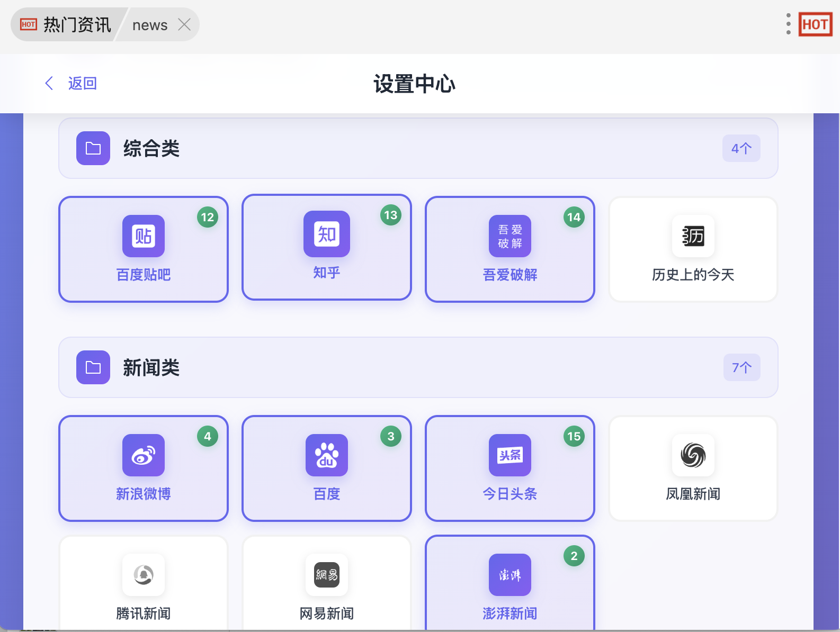The image size is (840, 632).
Task: Click the 历史上的今天 icon
Action: tap(693, 236)
